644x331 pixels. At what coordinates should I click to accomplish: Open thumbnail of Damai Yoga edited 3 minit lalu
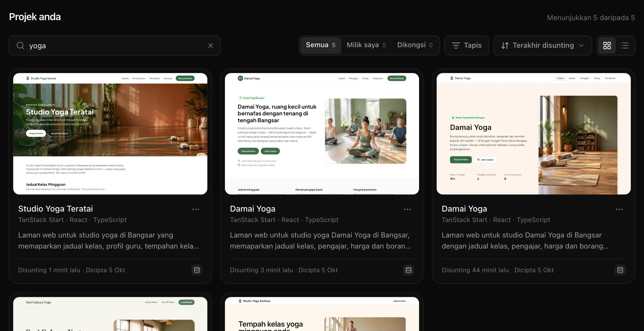(x=322, y=134)
